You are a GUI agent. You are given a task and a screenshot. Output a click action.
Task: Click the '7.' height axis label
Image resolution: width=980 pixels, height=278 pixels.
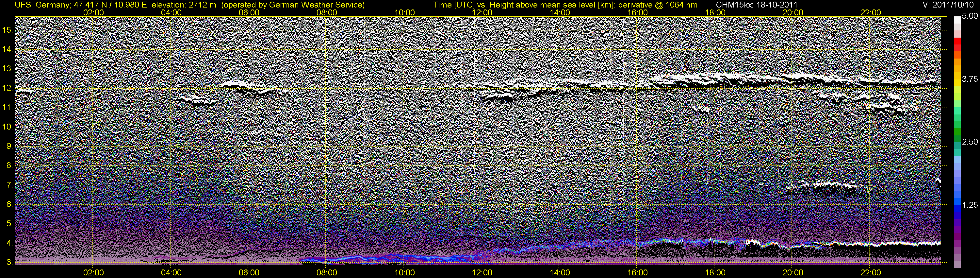click(x=9, y=185)
